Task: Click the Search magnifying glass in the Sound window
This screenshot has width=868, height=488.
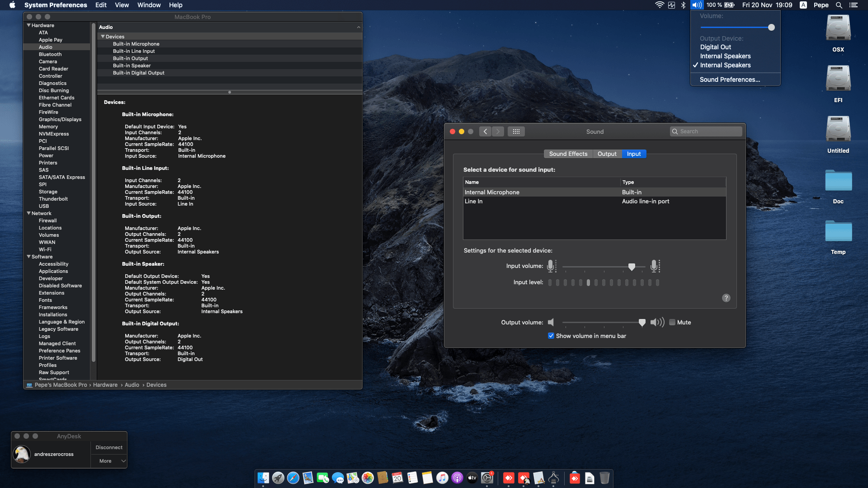Action: (x=675, y=131)
